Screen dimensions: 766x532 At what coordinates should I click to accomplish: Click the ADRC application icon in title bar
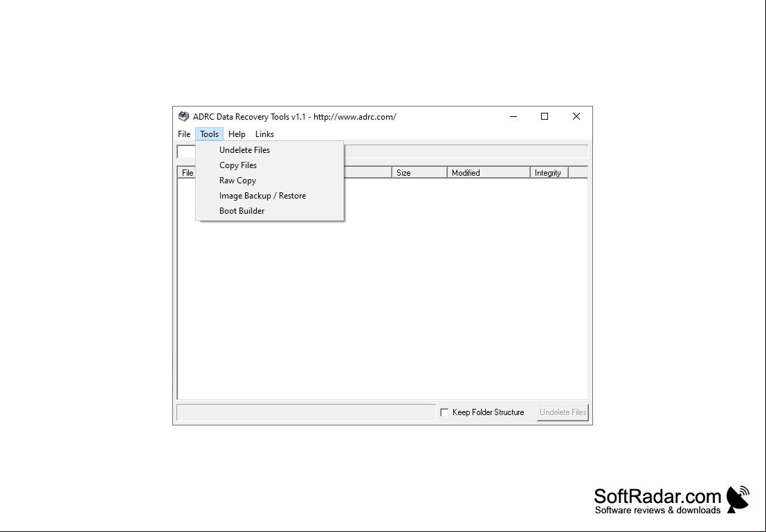point(183,116)
